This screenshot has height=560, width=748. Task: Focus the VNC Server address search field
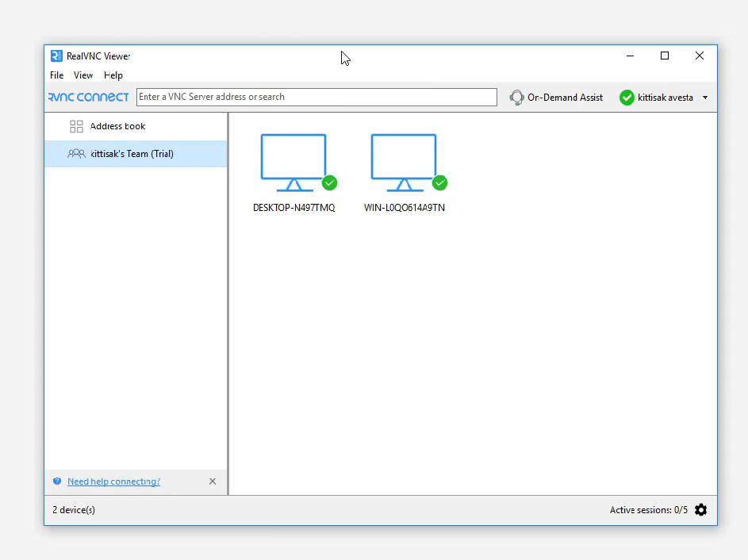click(x=316, y=97)
